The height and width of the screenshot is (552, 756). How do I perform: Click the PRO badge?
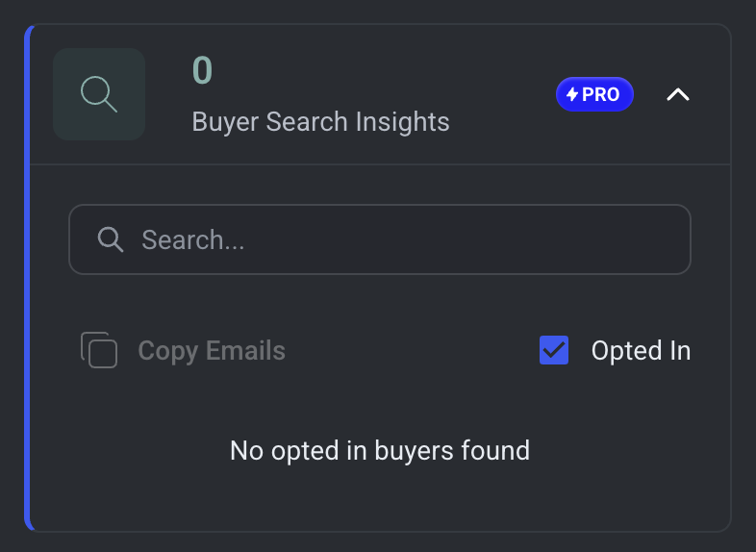click(594, 94)
